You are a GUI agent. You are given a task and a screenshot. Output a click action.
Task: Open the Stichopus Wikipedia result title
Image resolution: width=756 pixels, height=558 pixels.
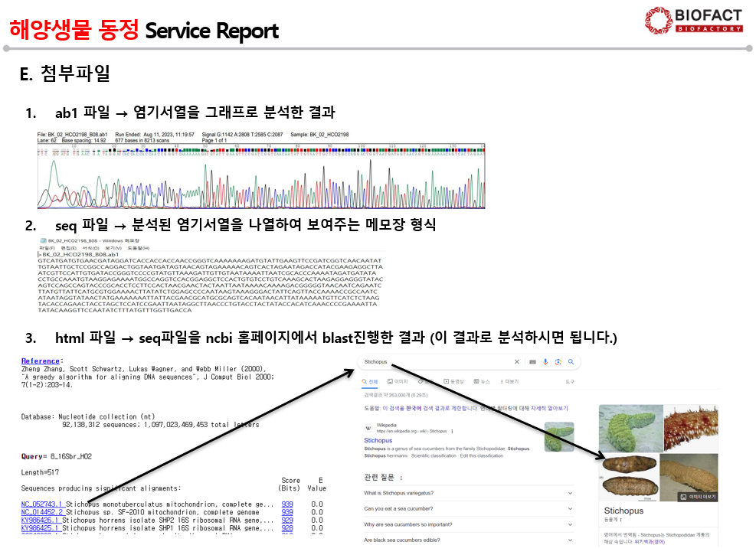[x=378, y=441]
